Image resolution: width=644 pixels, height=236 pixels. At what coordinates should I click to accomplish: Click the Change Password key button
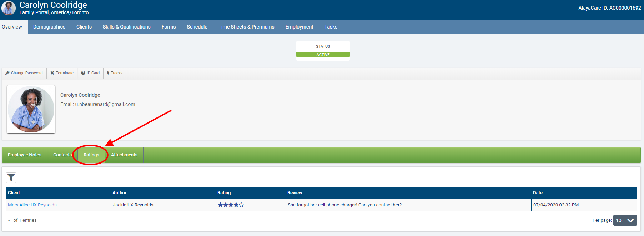(24, 73)
